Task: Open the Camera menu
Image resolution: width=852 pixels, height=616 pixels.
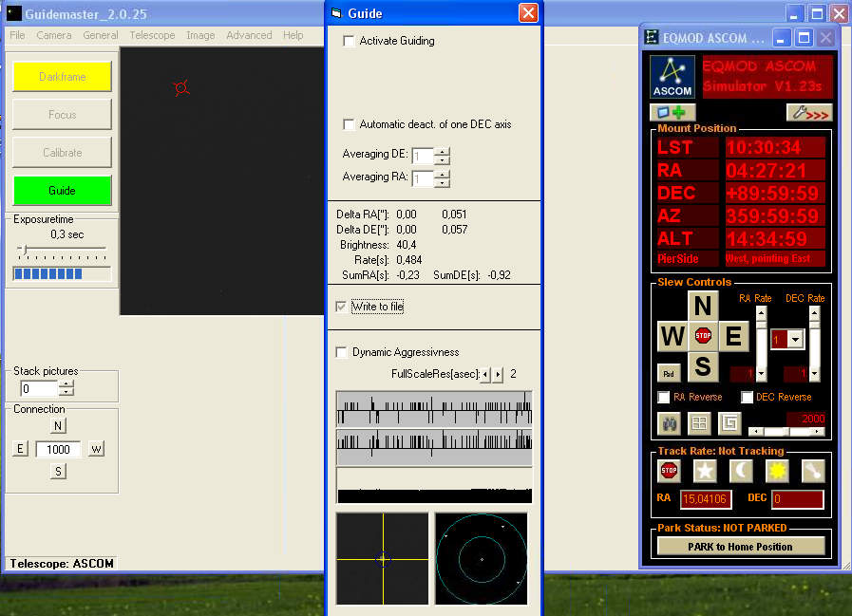Action: click(54, 35)
